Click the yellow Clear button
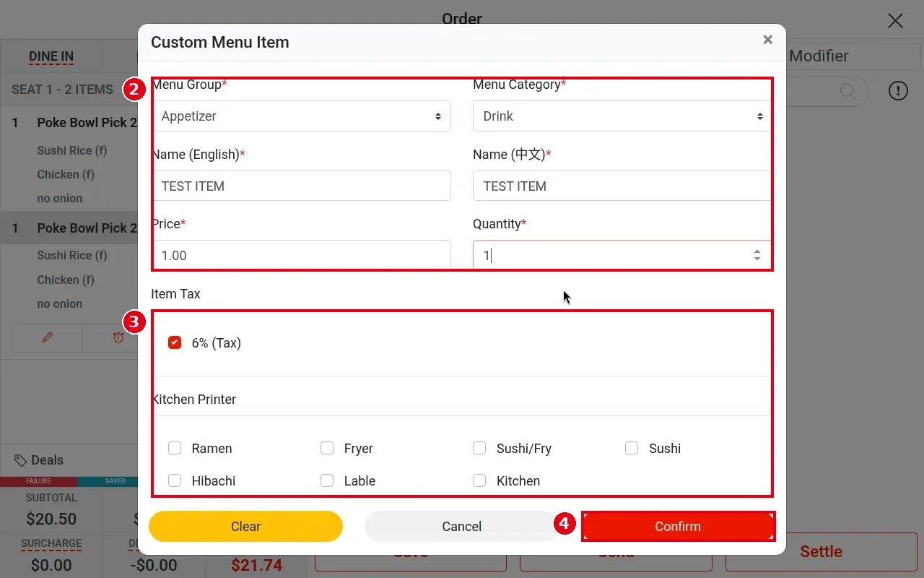Viewport: 924px width, 578px height. click(245, 526)
